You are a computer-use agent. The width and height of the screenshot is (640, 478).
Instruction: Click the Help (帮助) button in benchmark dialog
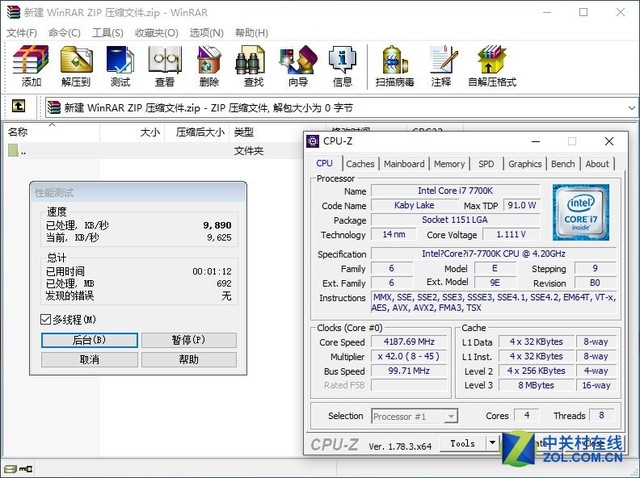[x=189, y=360]
